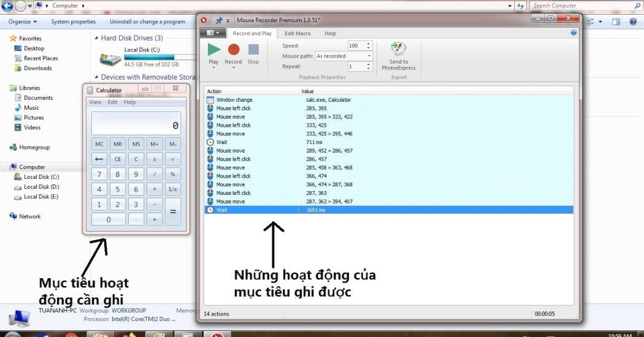
Task: Open Calculator Help menu
Action: click(x=130, y=102)
